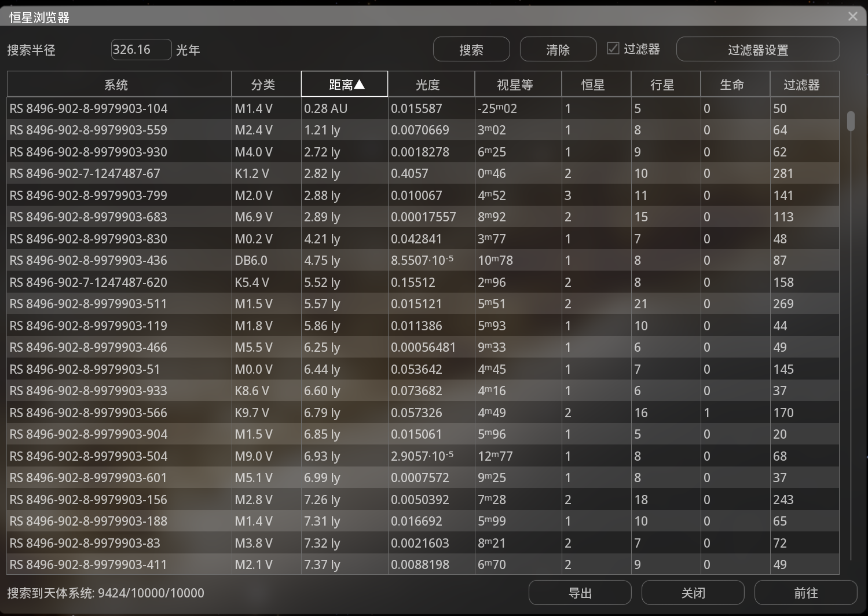The width and height of the screenshot is (868, 616).
Task: Click the 0.28 AU distance cell
Action: point(345,108)
